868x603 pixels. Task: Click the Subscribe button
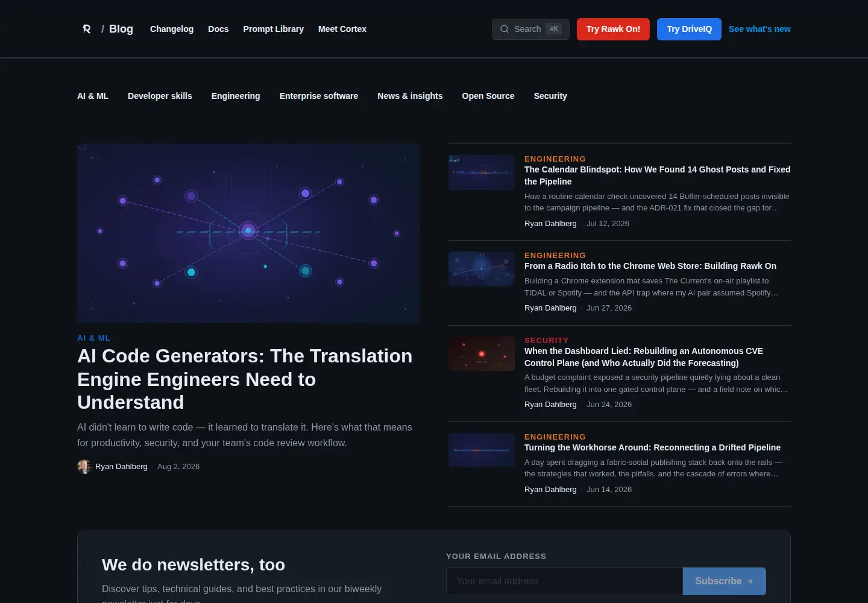tap(725, 581)
